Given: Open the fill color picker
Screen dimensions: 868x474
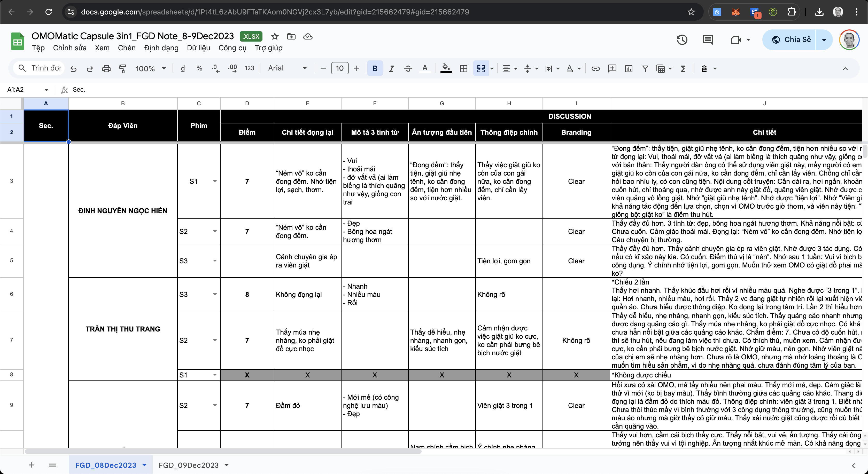Looking at the screenshot, I should (x=446, y=69).
